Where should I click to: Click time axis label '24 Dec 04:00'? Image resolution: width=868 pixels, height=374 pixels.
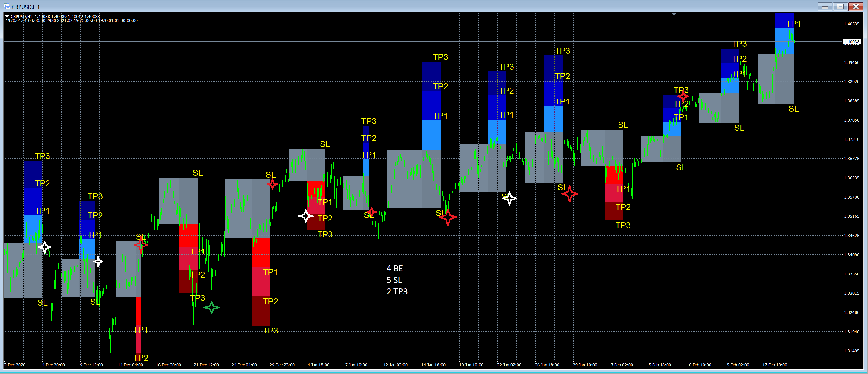tap(244, 365)
